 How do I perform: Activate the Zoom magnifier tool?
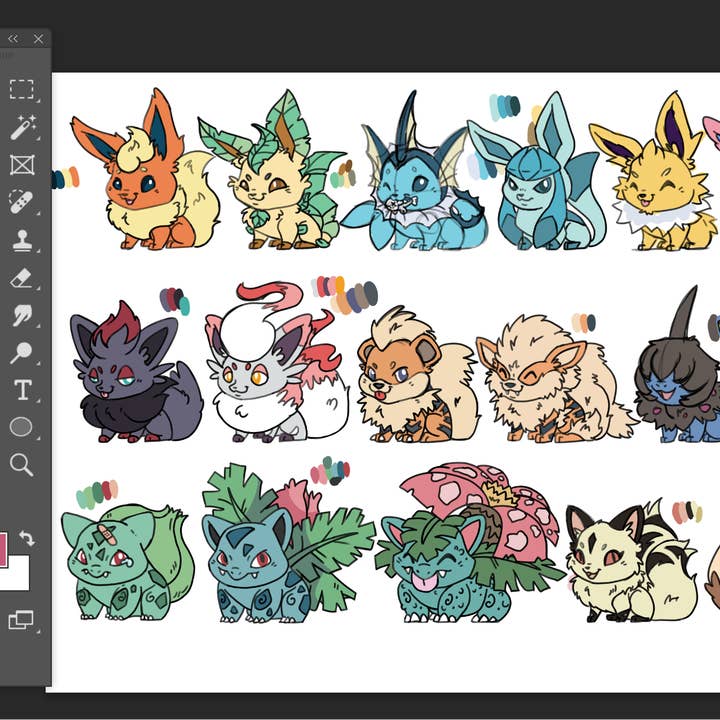pos(21,464)
